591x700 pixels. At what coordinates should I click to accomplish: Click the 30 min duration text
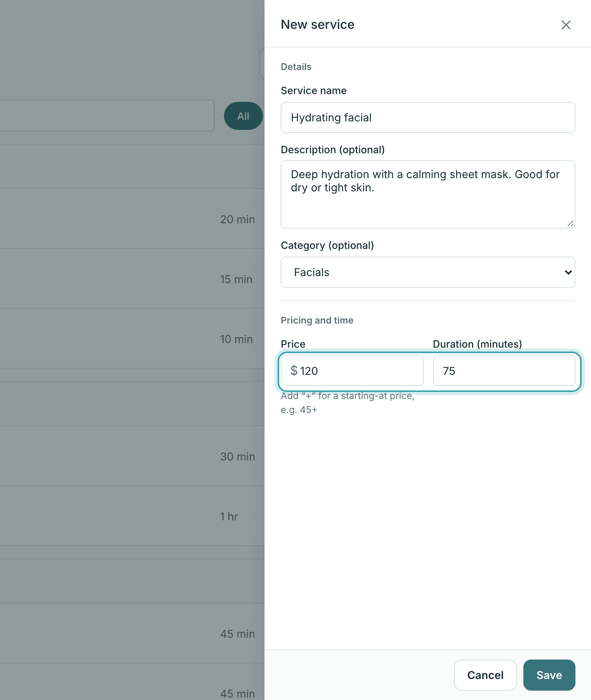click(238, 457)
